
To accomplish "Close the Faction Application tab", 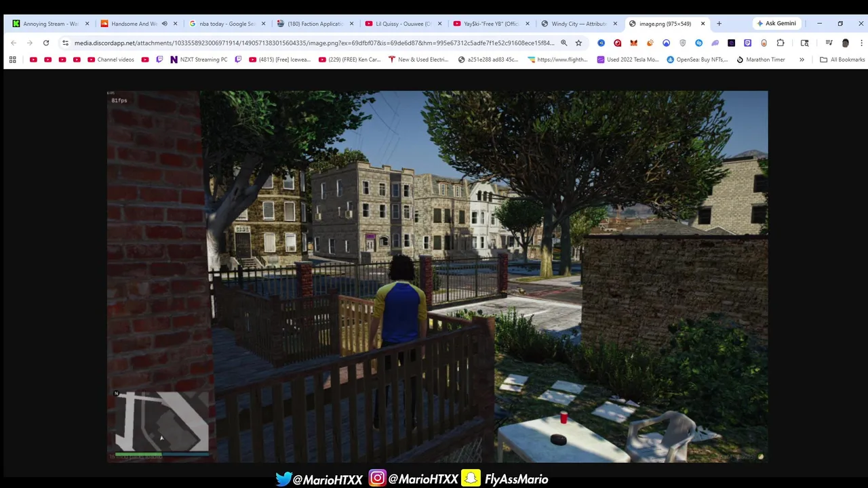I will click(351, 24).
